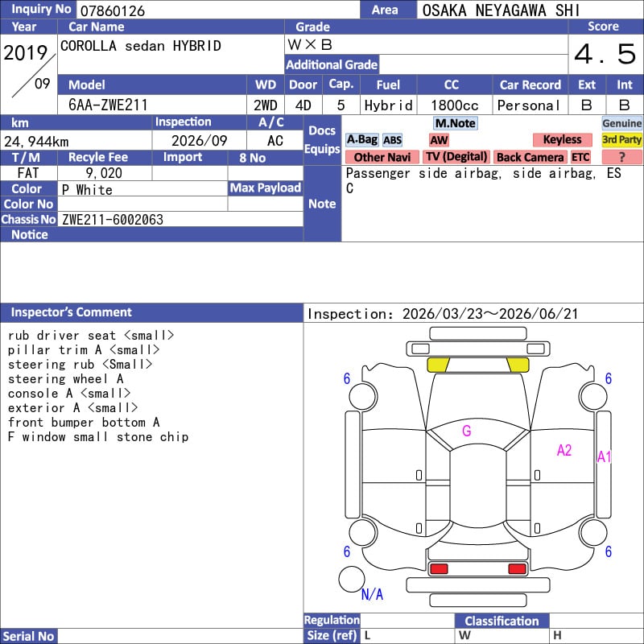The width and height of the screenshot is (644, 644).
Task: Select the ABS equipment badge
Action: tap(392, 140)
